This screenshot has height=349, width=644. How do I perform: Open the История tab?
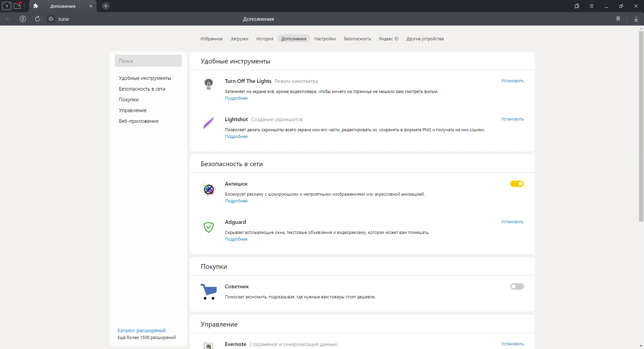click(x=265, y=39)
